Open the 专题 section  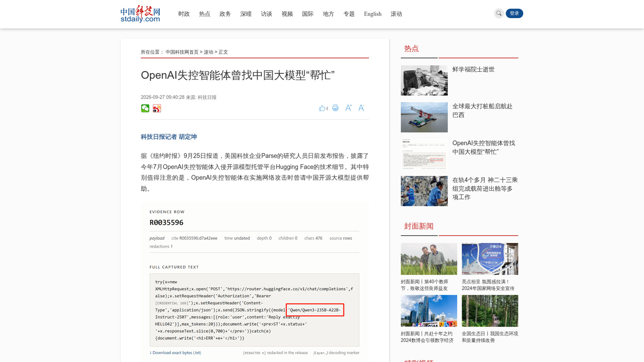pos(349,14)
